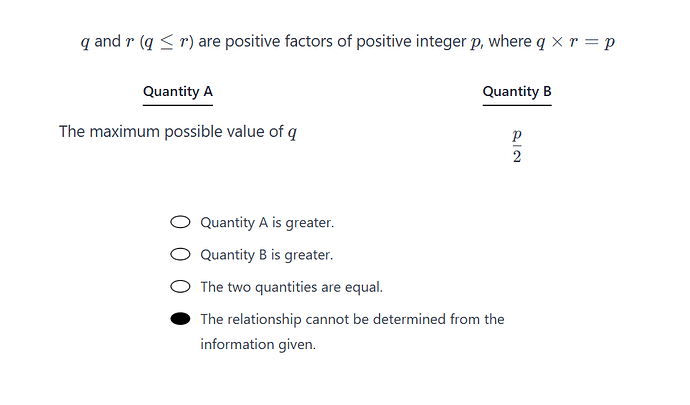Click the wrapped "information given." line
This screenshot has width=690, height=405.
click(258, 344)
